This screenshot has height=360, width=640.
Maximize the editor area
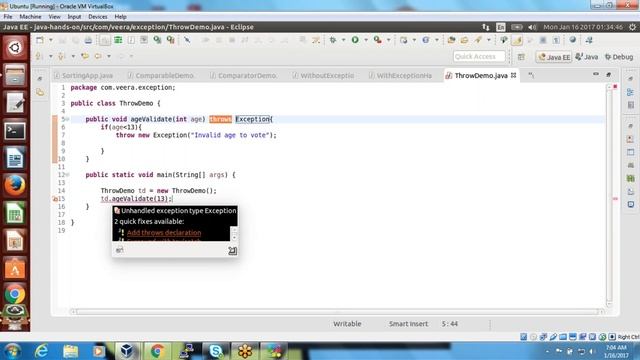(609, 74)
